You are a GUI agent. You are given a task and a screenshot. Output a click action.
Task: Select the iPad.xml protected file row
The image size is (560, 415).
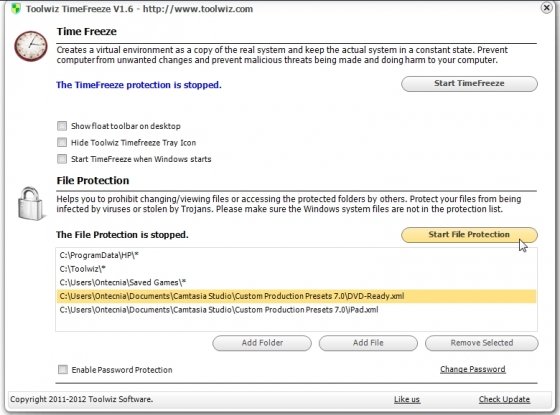point(296,309)
